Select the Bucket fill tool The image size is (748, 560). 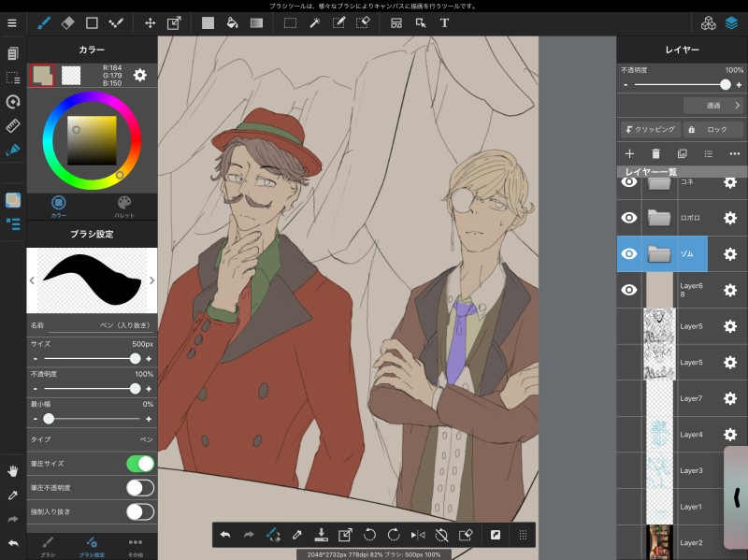232,22
